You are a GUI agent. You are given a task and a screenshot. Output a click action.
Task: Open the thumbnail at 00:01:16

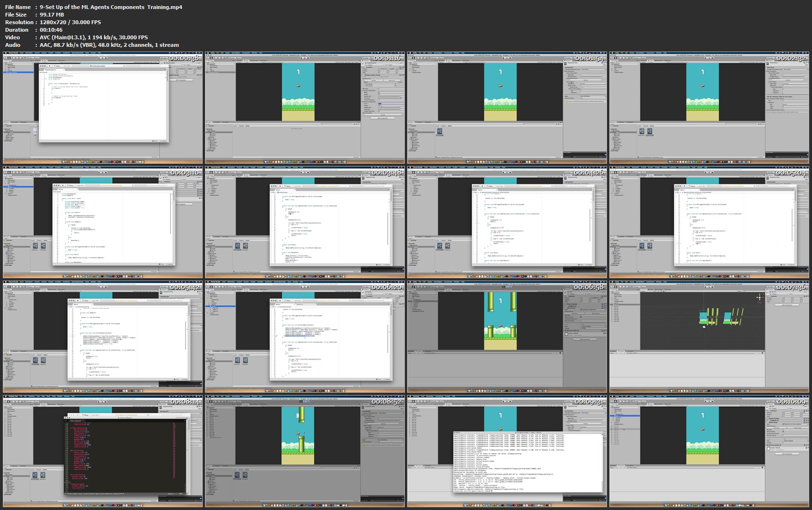305,108
